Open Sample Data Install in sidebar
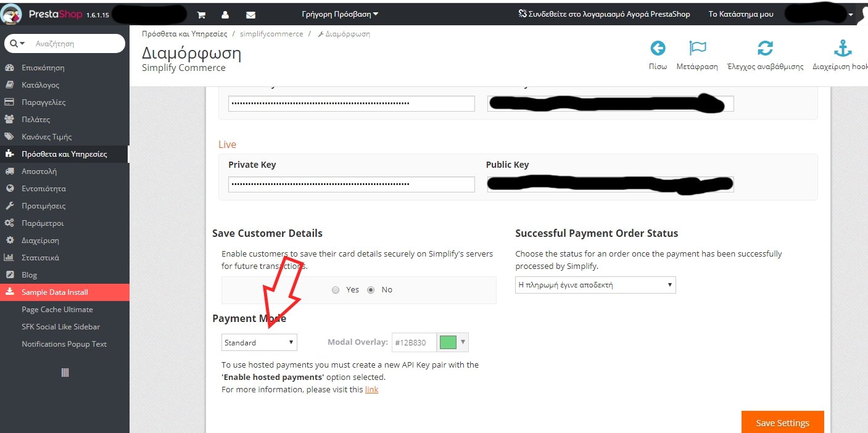This screenshot has height=433, width=868. click(65, 292)
